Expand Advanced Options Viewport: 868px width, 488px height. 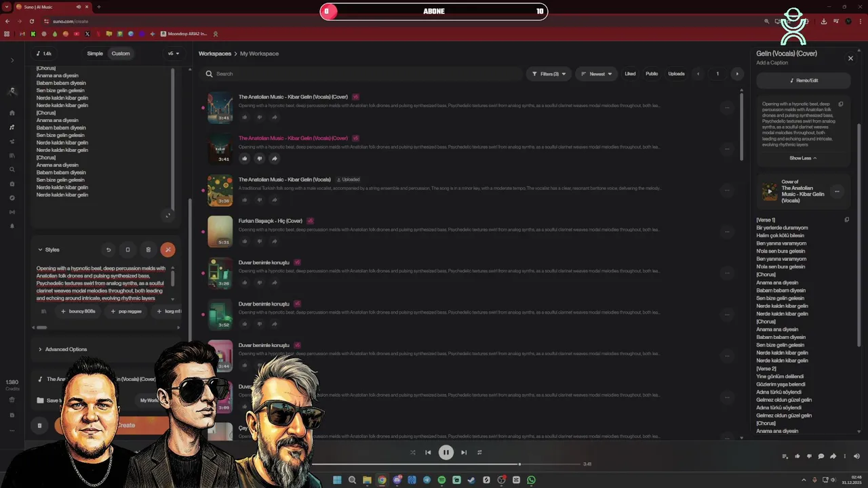[62, 349]
